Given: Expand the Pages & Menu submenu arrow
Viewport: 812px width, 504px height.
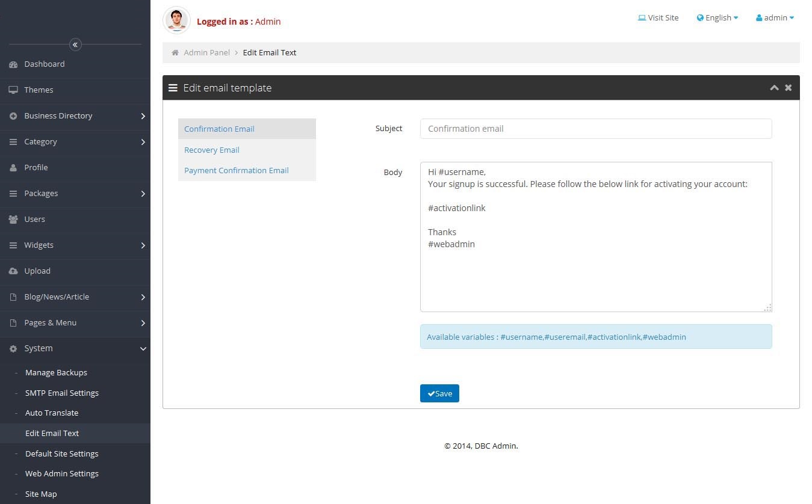Looking at the screenshot, I should click(x=143, y=323).
